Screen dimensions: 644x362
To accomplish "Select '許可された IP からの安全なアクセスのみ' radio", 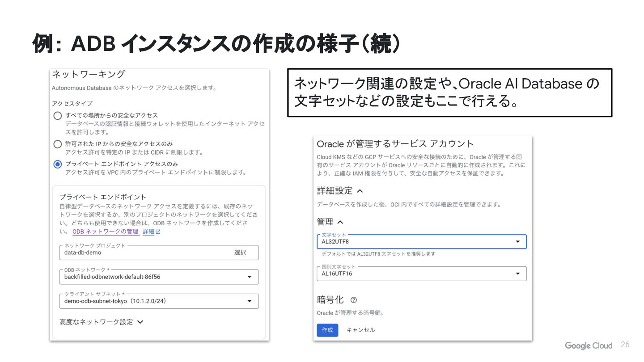I will [x=57, y=144].
